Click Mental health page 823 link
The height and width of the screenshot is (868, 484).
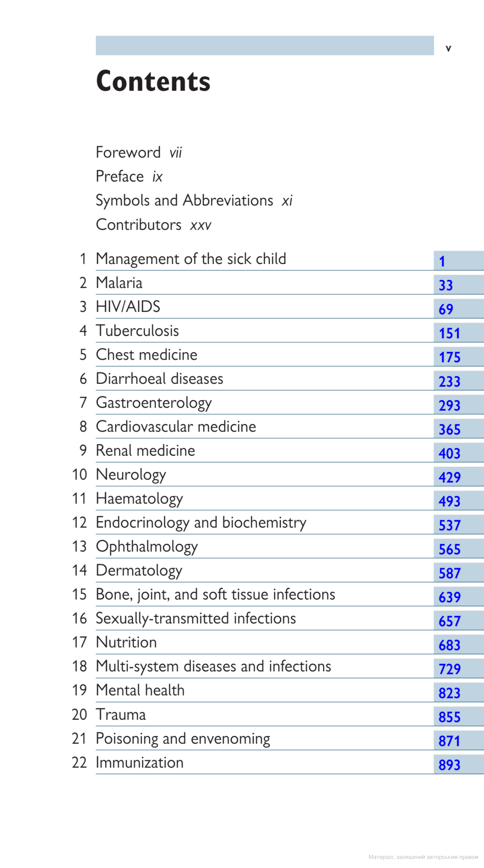click(x=449, y=693)
